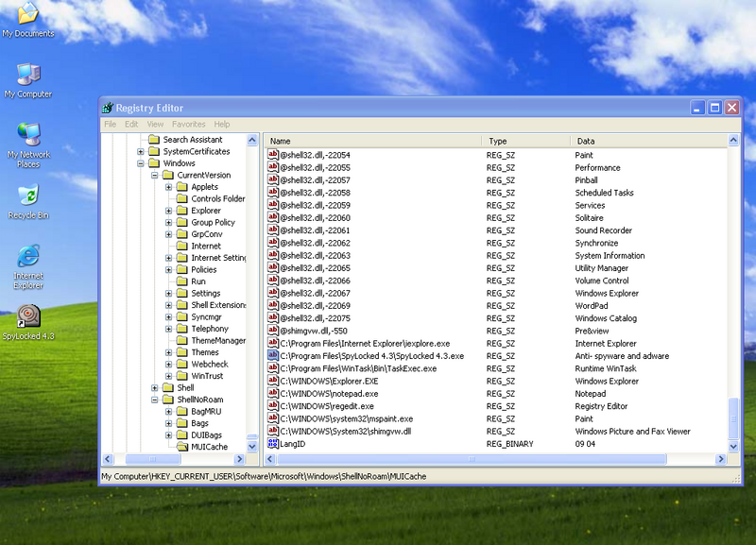Expand the Themes tree node

[x=168, y=352]
